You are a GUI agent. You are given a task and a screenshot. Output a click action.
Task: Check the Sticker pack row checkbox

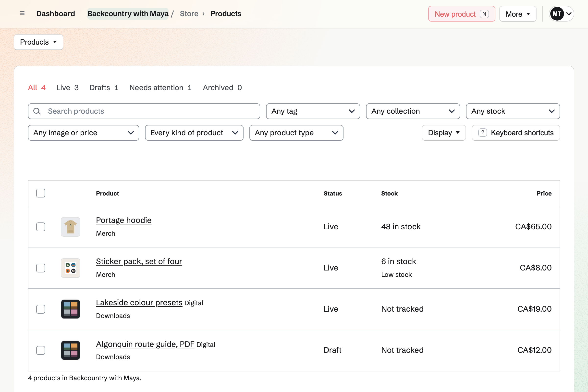[x=40, y=268]
